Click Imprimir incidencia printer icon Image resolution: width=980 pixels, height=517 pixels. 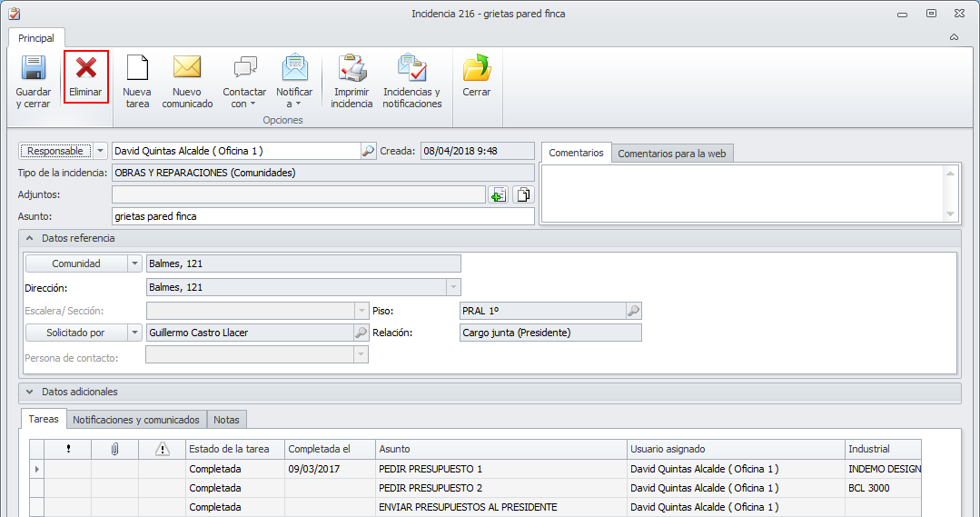(351, 81)
